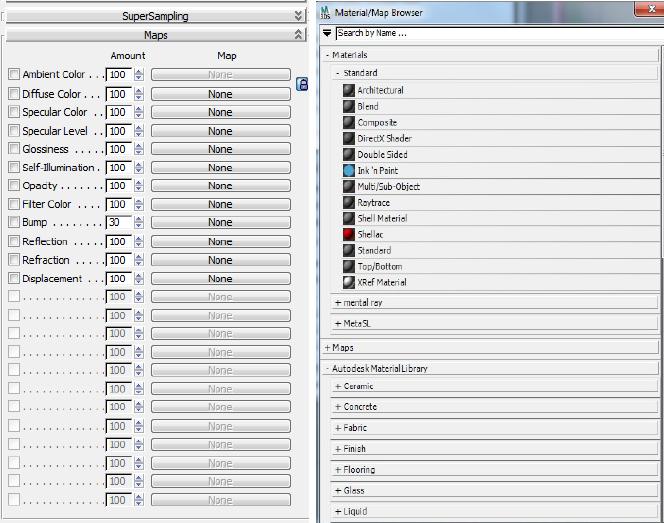Click the Search by Name field
This screenshot has width=664, height=523.
pyautogui.click(x=498, y=33)
